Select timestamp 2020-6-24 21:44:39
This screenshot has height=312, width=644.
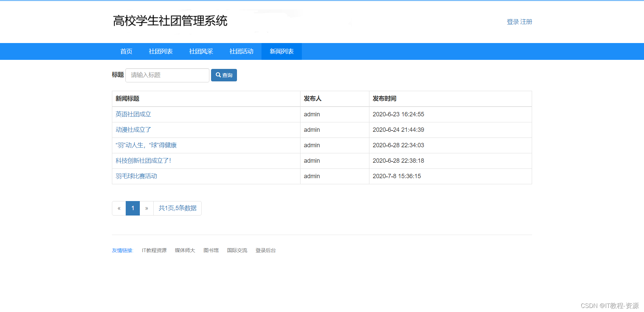[x=398, y=130]
